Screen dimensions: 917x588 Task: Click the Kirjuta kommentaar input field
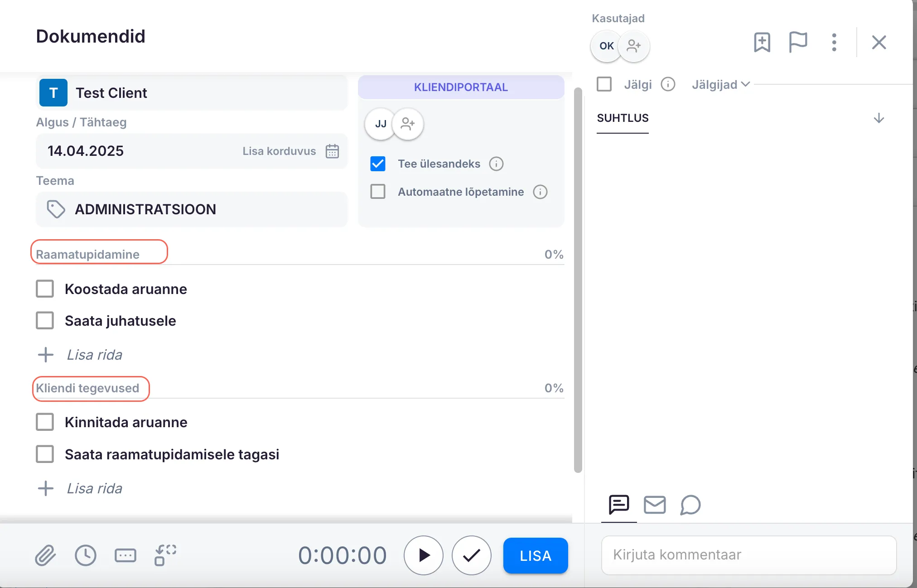coord(748,555)
